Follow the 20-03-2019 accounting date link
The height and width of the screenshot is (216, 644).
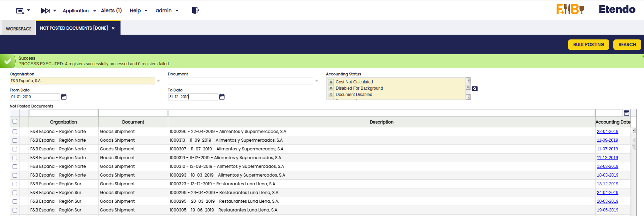(x=608, y=201)
